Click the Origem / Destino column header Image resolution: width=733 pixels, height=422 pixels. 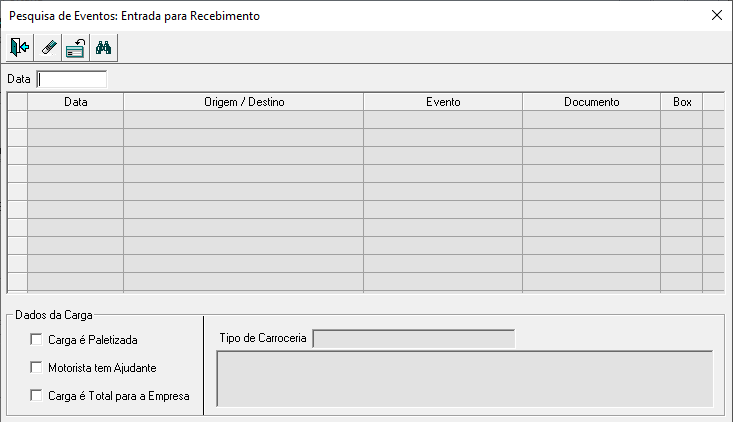[243, 102]
